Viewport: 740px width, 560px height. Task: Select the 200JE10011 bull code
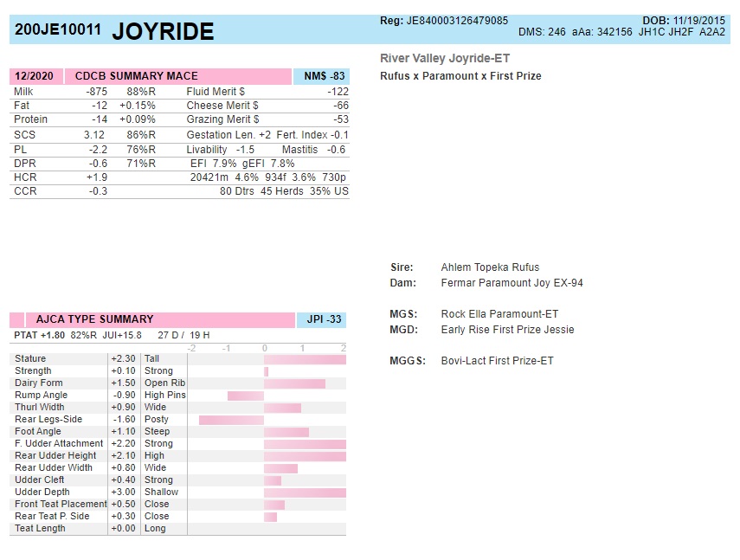[x=58, y=30]
